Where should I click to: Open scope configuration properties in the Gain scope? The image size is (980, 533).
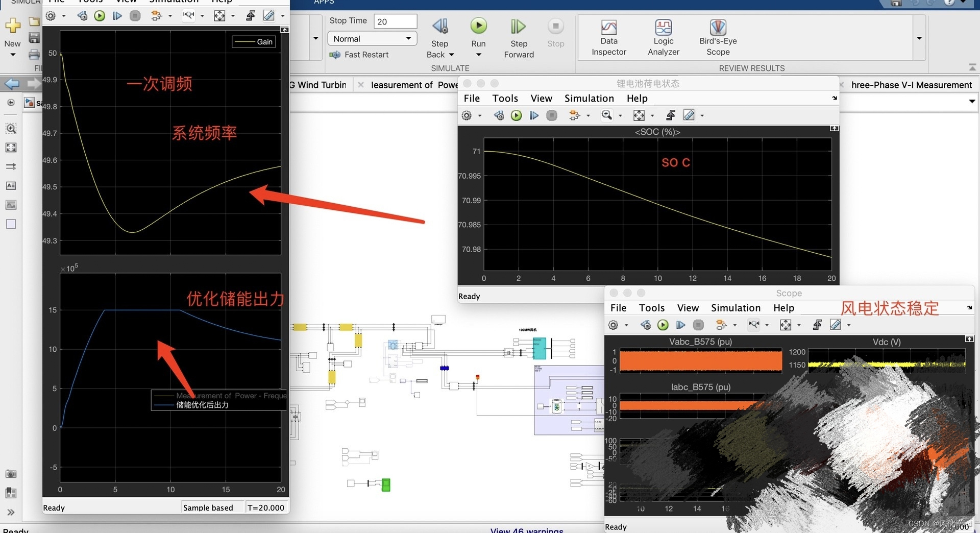tap(51, 15)
